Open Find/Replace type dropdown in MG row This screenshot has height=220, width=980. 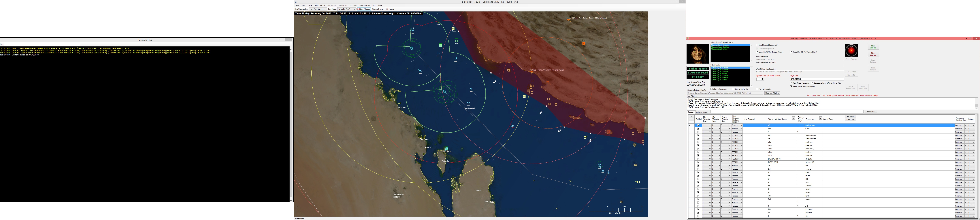coord(741,125)
